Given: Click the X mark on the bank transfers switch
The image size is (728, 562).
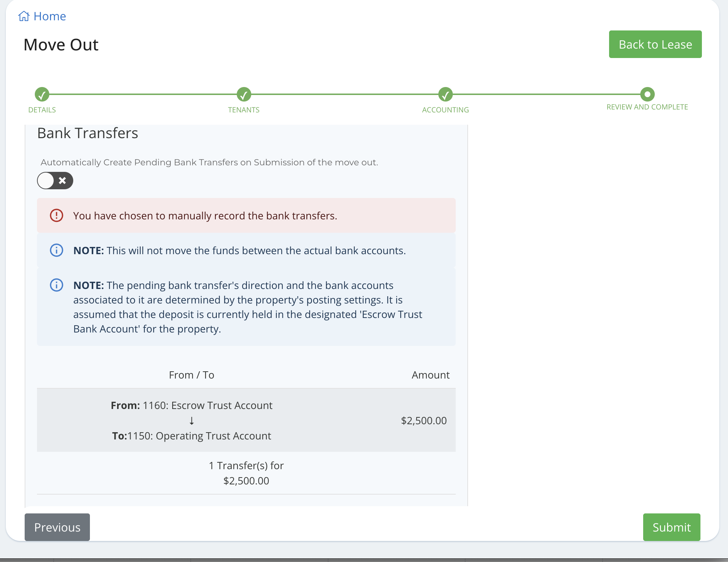Looking at the screenshot, I should 62,181.
